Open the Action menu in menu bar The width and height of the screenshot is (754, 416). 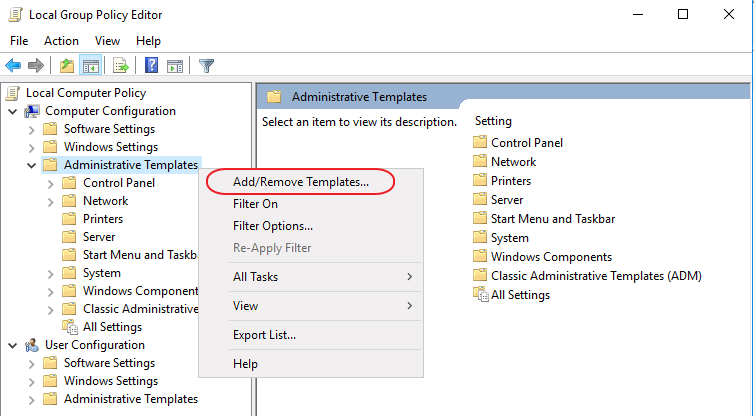[x=61, y=41]
